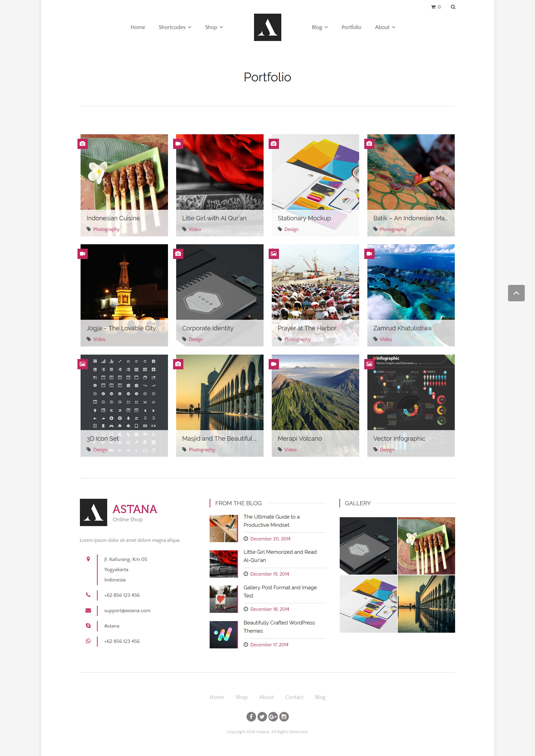Screen dimensions: 535x756
Task: Go to Portfolio menu item
Action: pos(351,27)
